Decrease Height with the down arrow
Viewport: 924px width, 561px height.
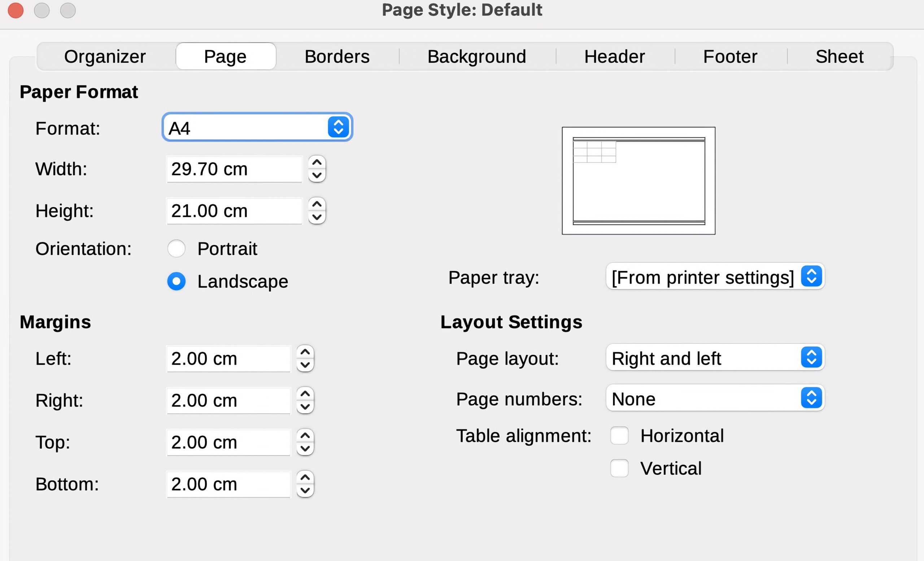[x=317, y=217]
